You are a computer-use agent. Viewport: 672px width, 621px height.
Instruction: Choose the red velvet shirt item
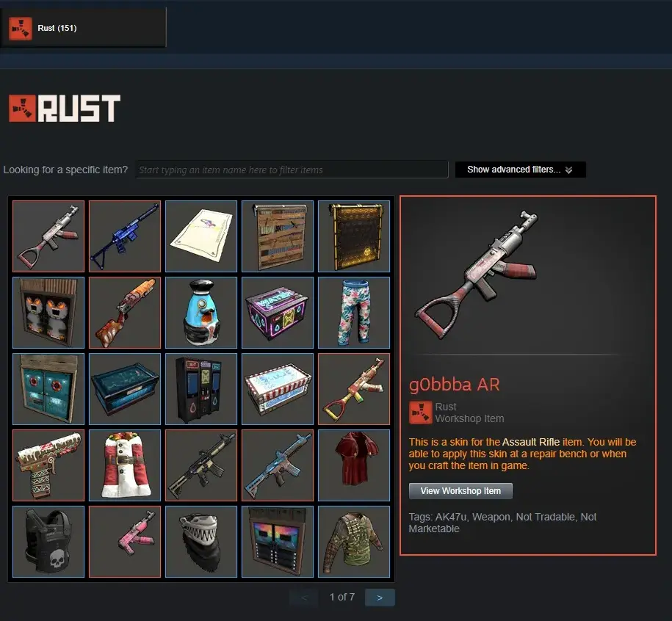(x=354, y=465)
